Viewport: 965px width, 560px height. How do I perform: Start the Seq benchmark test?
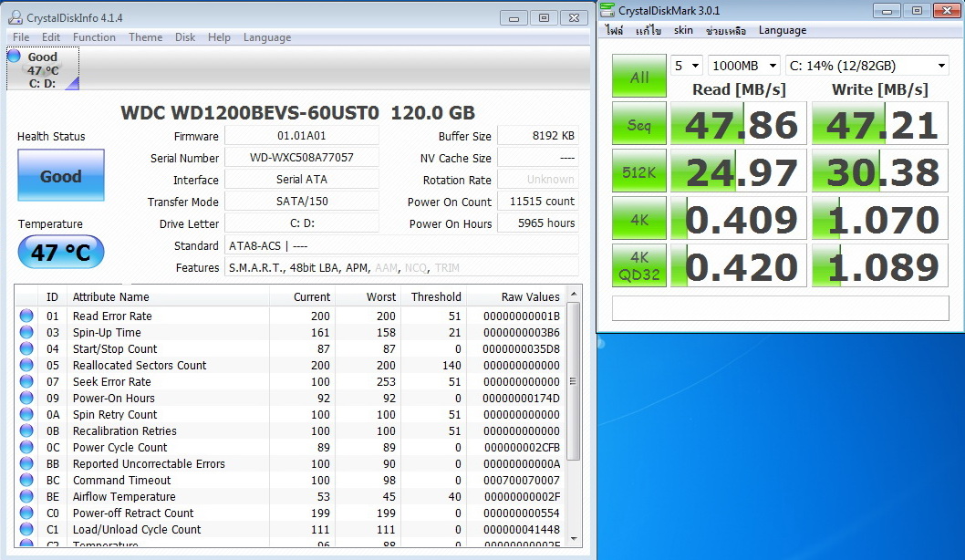[638, 124]
